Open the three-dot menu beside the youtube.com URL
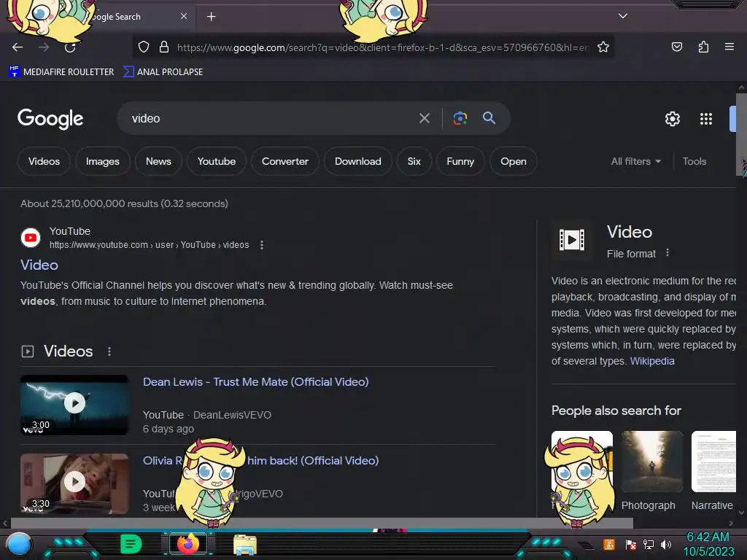747x560 pixels. (x=262, y=245)
